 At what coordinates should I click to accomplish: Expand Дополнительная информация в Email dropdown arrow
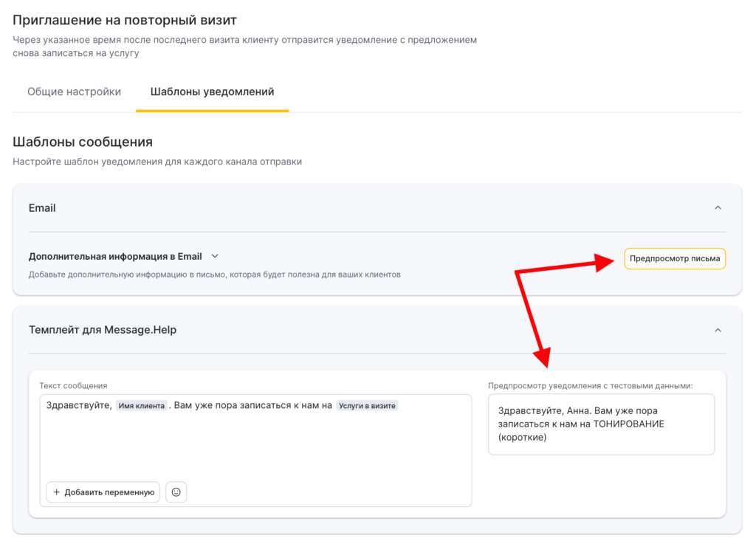(215, 256)
